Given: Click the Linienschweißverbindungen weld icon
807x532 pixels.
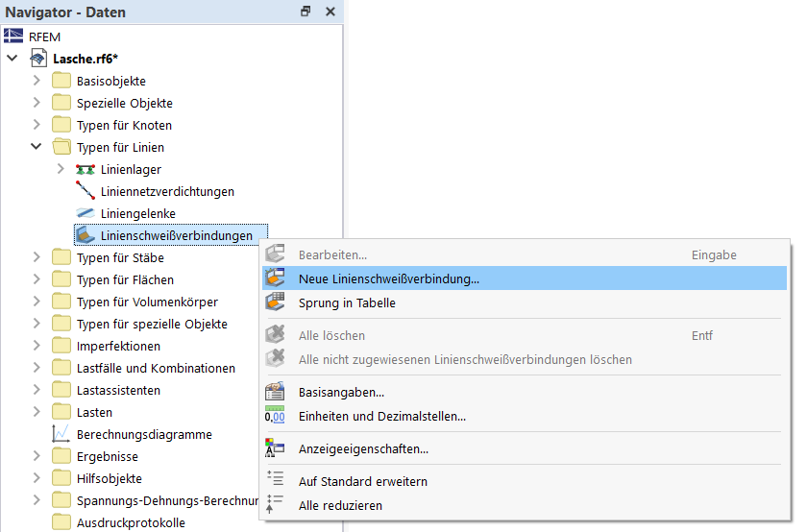Looking at the screenshot, I should click(x=86, y=235).
